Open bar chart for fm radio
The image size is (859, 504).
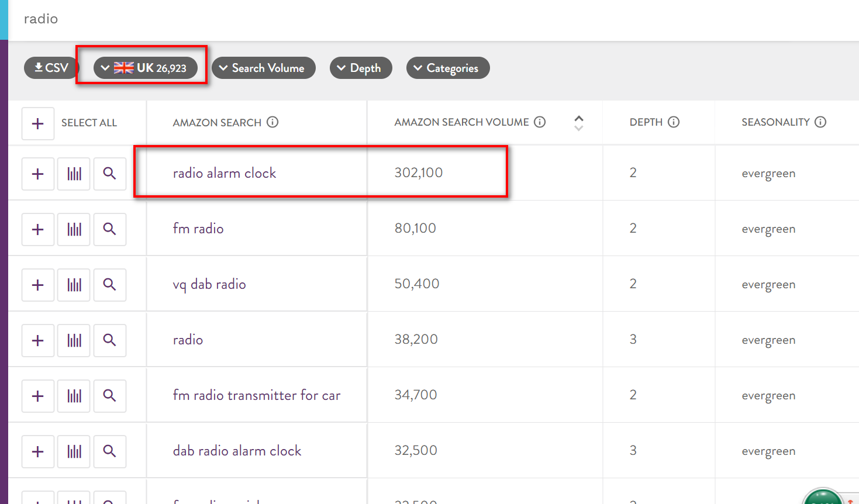tap(74, 229)
